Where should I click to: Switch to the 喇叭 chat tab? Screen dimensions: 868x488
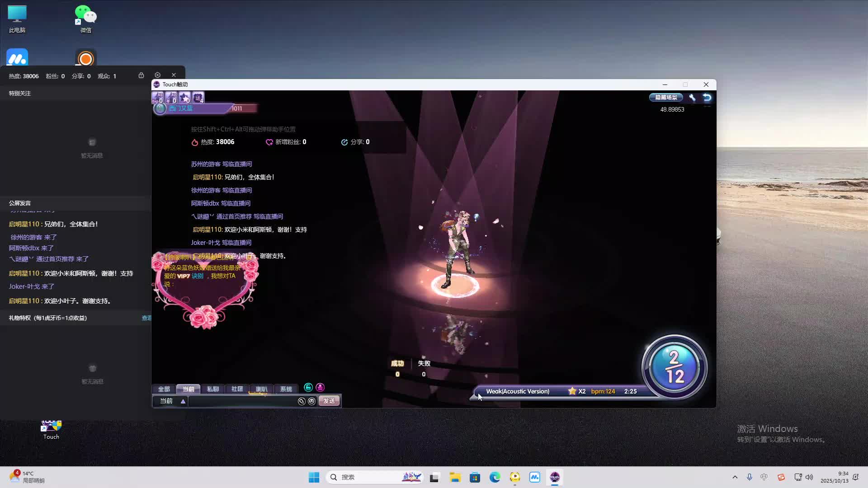261,389
